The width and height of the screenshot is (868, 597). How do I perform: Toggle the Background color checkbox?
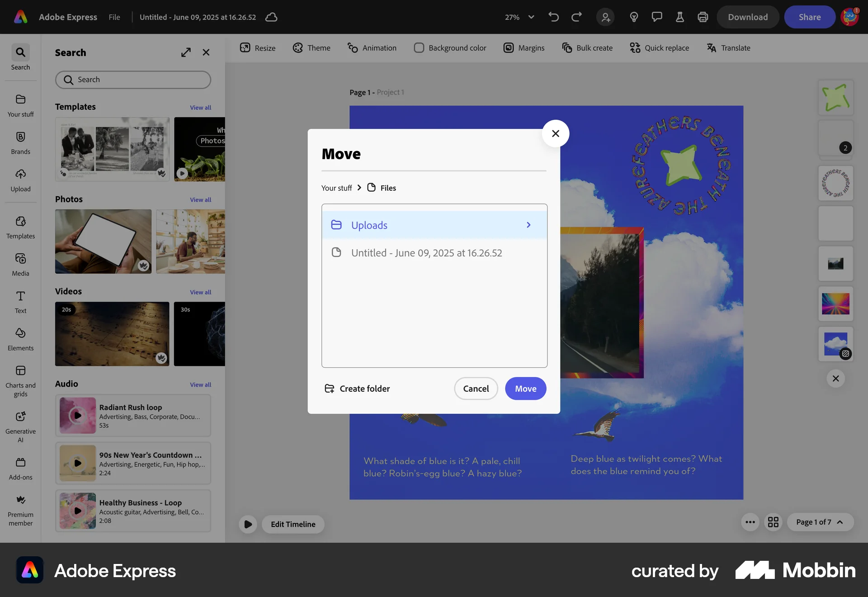(x=420, y=47)
